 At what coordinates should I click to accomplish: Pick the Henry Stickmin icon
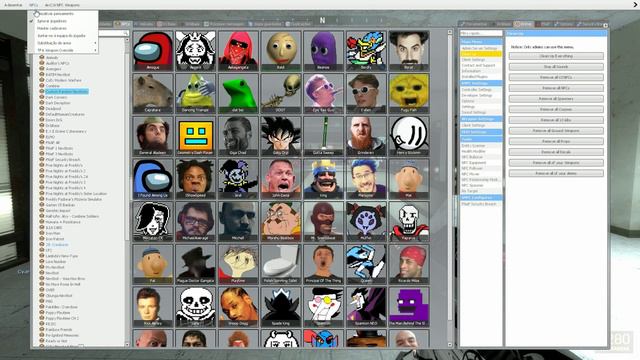409,136
